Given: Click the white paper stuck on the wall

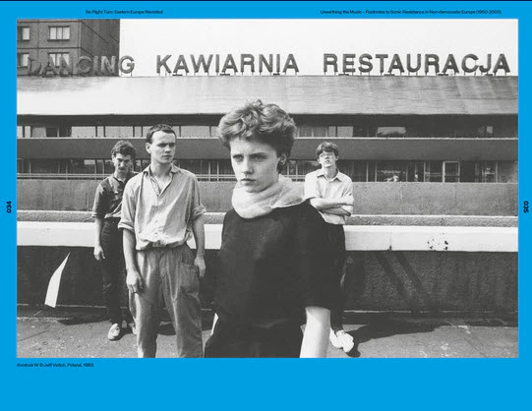Looking at the screenshot, I should point(57,281).
